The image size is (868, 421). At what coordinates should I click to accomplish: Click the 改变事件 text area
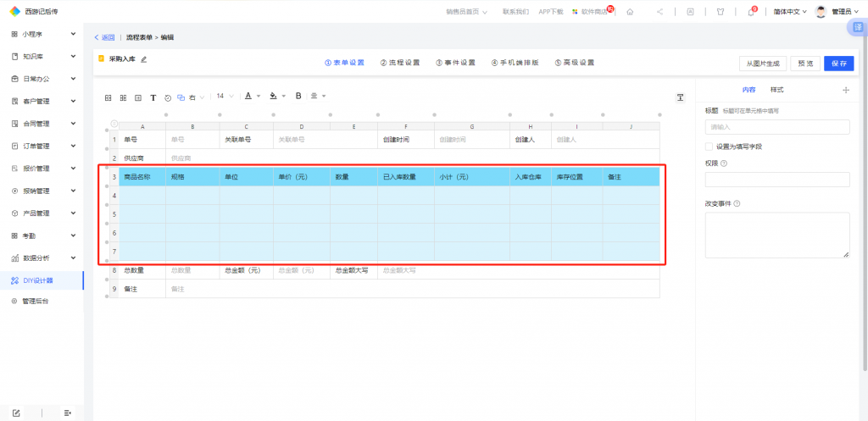pyautogui.click(x=777, y=235)
